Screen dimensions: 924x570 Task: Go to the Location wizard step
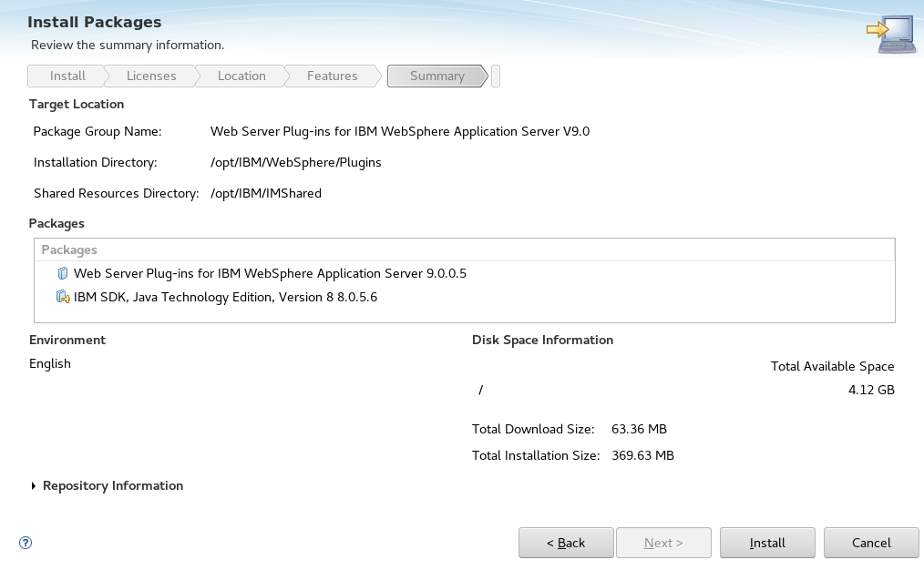(x=241, y=76)
